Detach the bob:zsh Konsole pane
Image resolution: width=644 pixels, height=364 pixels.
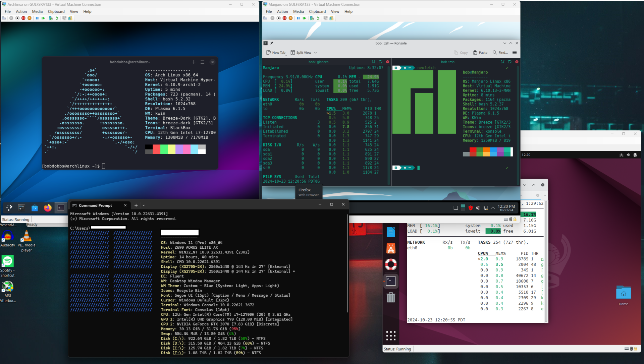(x=509, y=62)
